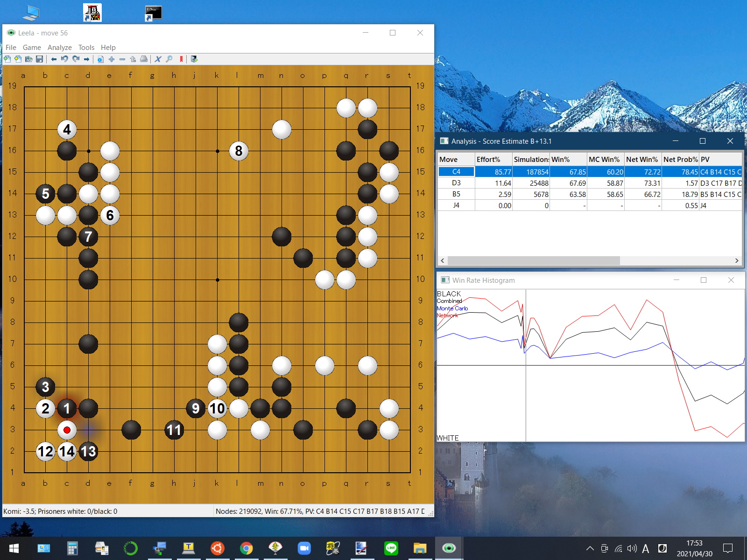Image resolution: width=747 pixels, height=560 pixels.
Task: Click the red bookmark toolbar icon
Action: 181,59
